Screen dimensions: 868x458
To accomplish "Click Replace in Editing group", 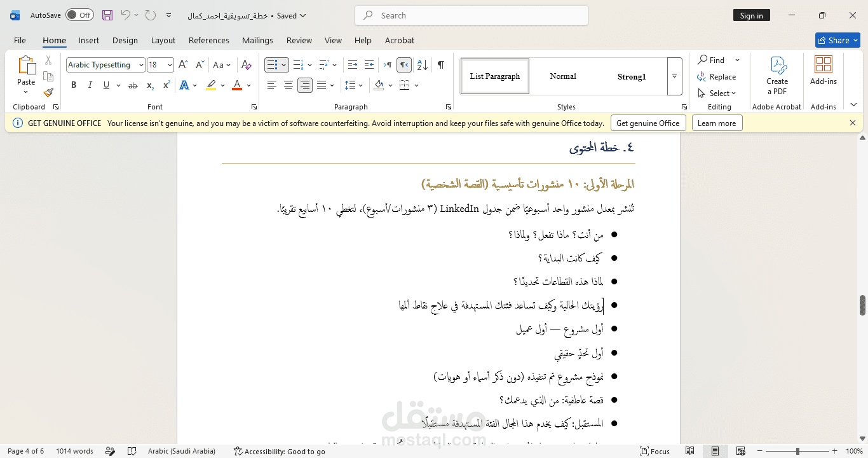I will click(717, 77).
